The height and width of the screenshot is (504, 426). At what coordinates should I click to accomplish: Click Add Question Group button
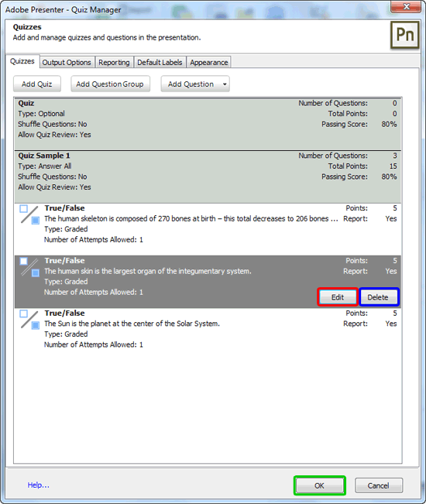coord(110,84)
